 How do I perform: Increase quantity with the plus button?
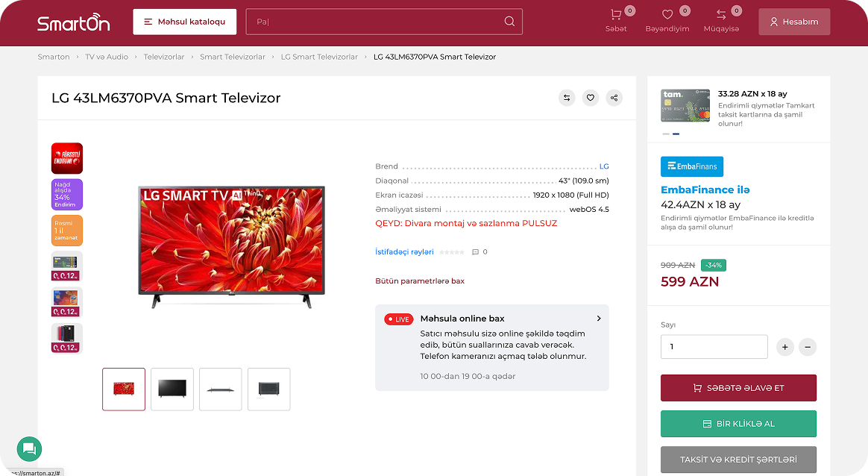784,347
